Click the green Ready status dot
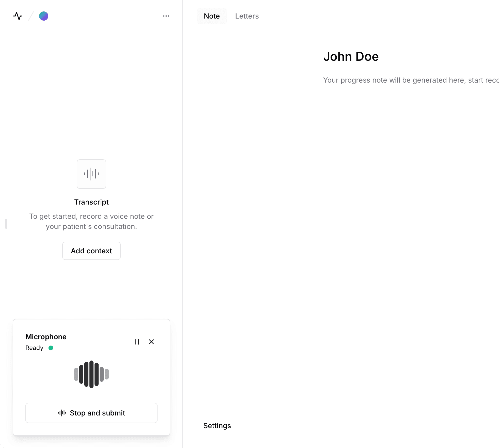499x448 pixels. coord(51,348)
